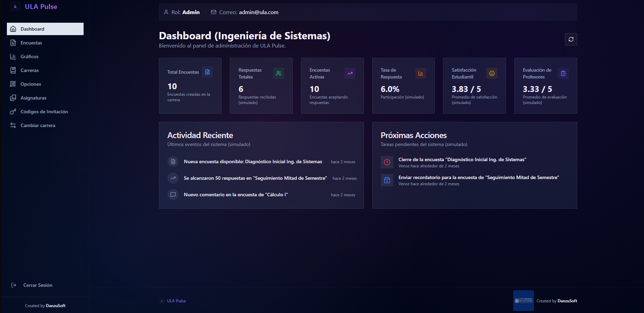This screenshot has height=313, width=644.
Task: Click the trend icon beside 50 respuestas event
Action: 173,178
